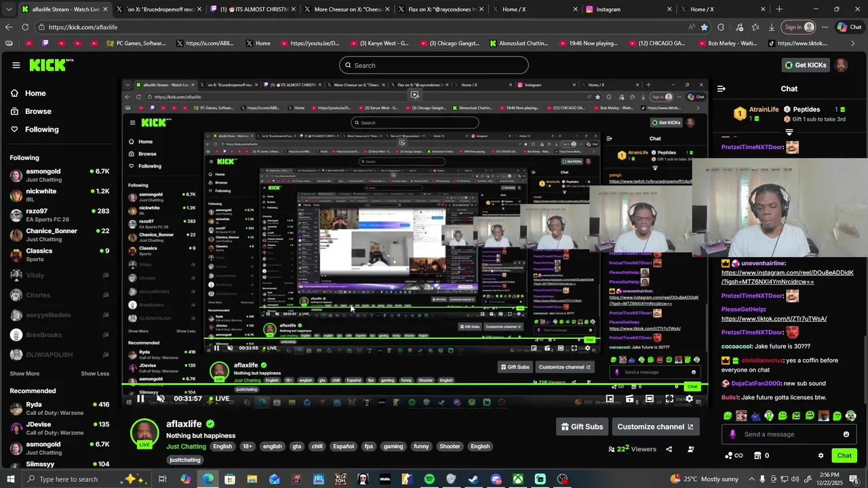Refresh the page
Viewport: 868px width, 488px height.
(x=25, y=27)
